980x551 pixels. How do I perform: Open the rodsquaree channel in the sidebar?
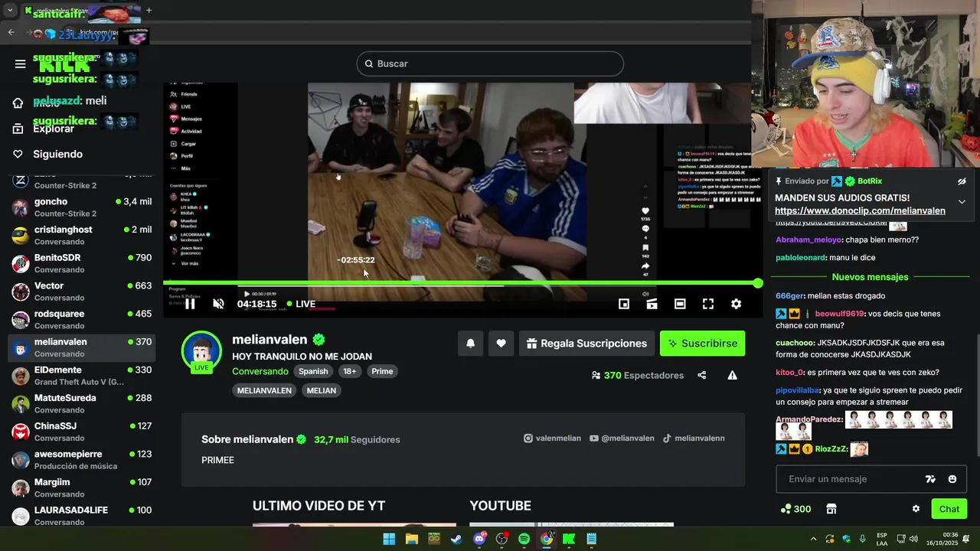tap(82, 319)
